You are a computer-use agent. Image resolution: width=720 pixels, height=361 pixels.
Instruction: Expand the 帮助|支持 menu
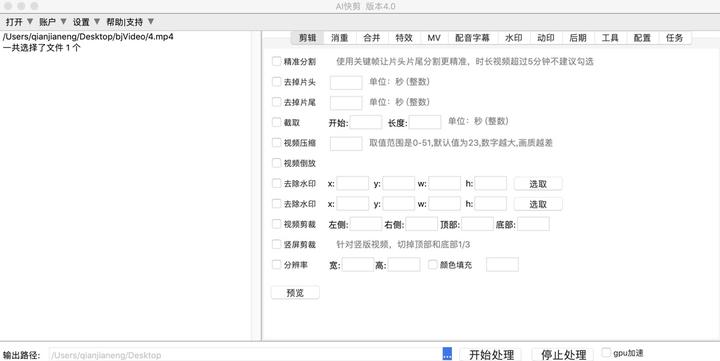(130, 22)
